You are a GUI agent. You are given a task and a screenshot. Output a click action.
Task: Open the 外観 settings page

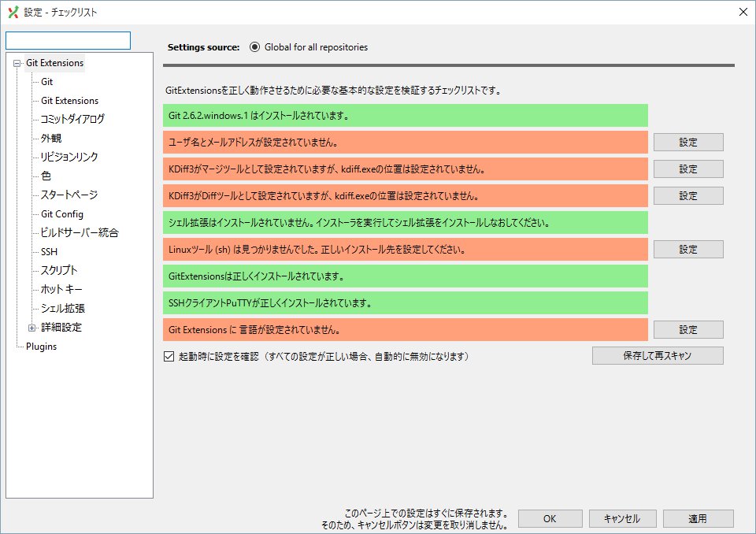[x=51, y=139]
